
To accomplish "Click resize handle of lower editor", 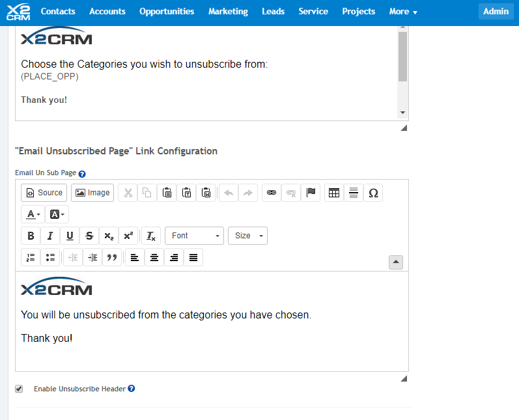I will [x=404, y=378].
